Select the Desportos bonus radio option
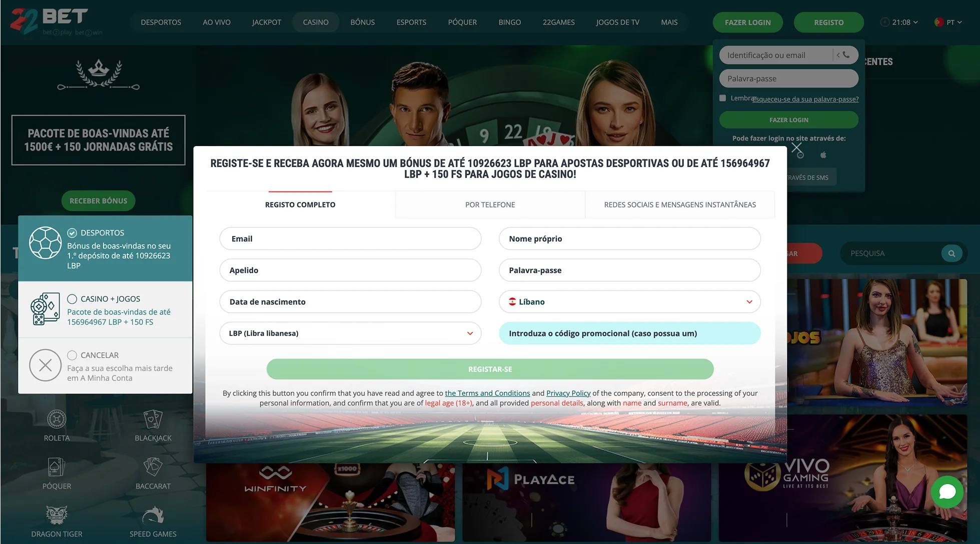The width and height of the screenshot is (980, 544). 72,233
